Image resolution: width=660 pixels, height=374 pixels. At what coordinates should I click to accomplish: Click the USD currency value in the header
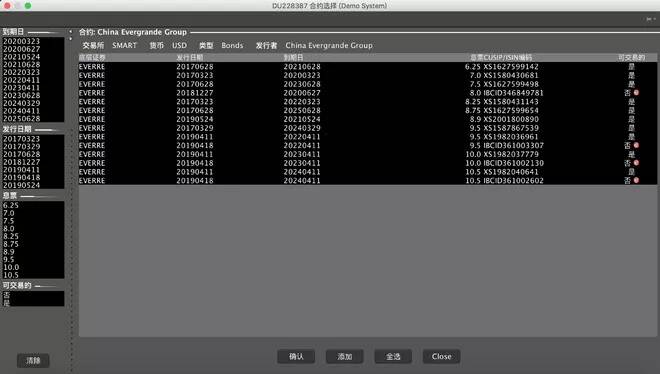pos(179,45)
